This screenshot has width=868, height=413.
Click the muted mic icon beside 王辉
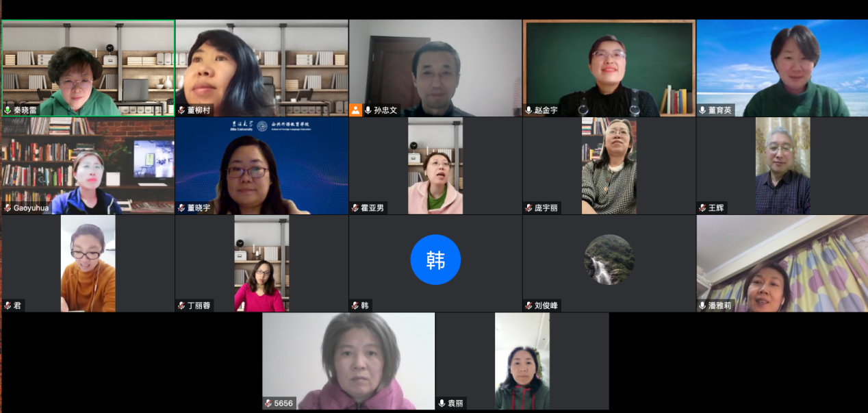(x=703, y=208)
